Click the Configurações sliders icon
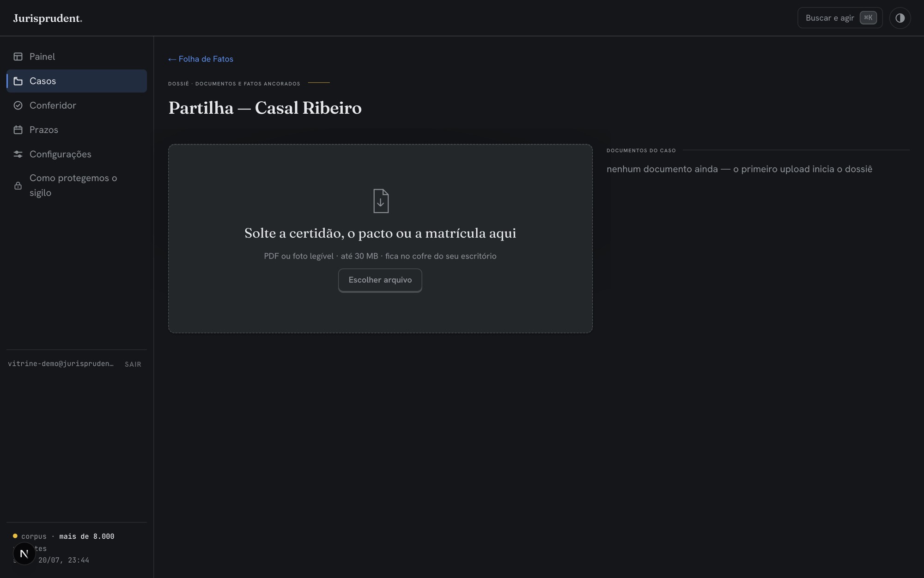Image resolution: width=924 pixels, height=578 pixels. pos(18,154)
